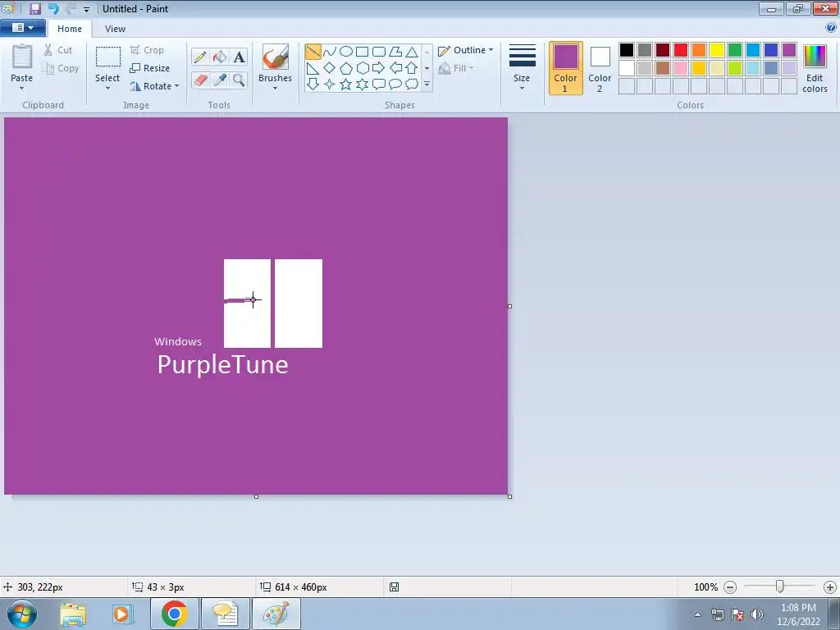
Task: Choose the Line shape
Action: [313, 52]
